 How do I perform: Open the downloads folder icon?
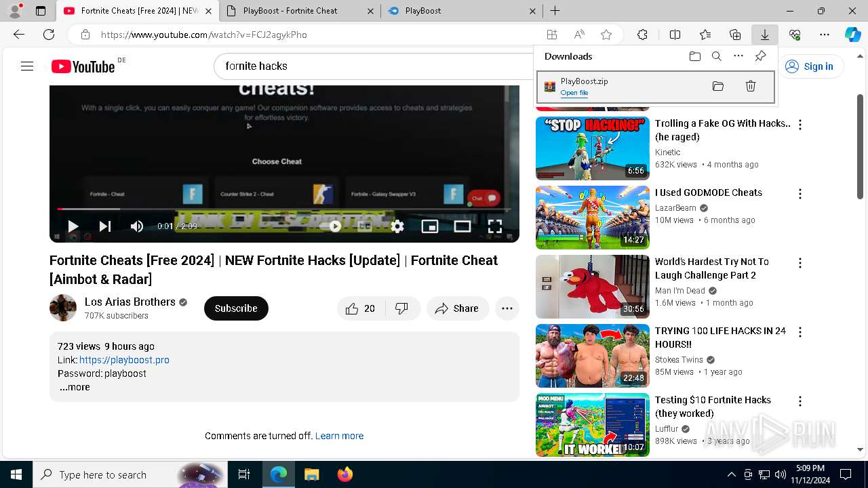pyautogui.click(x=694, y=56)
